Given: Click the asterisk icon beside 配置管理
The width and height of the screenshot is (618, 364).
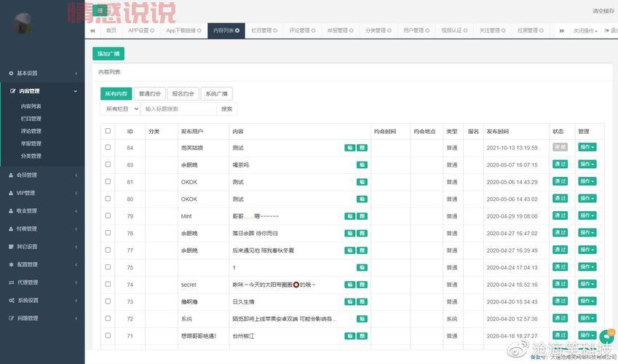Looking at the screenshot, I should [11, 264].
